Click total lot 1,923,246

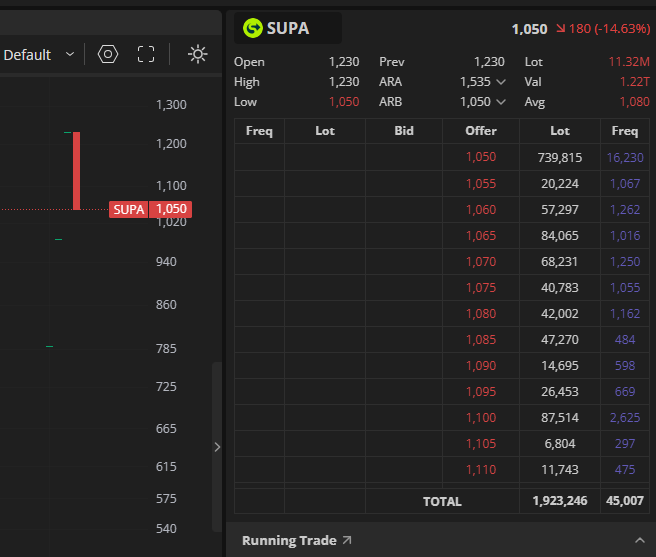click(560, 501)
